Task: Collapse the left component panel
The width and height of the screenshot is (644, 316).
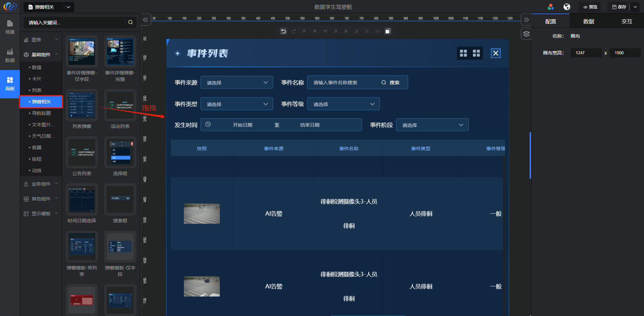Action: point(145,20)
